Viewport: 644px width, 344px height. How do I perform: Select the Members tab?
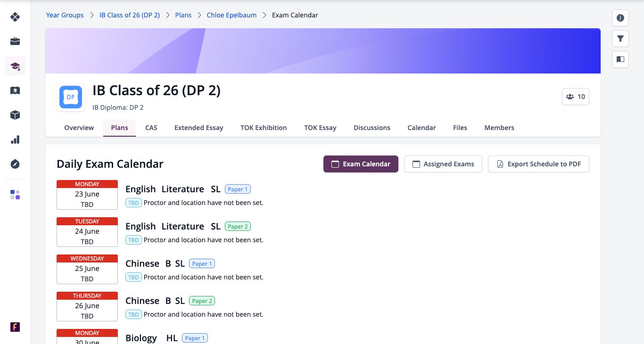499,128
